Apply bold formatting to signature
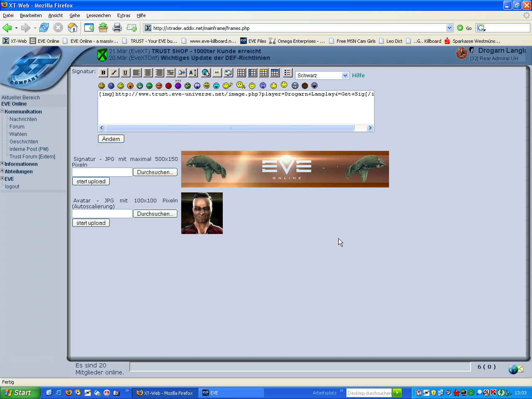The width and height of the screenshot is (532, 399). (103, 73)
